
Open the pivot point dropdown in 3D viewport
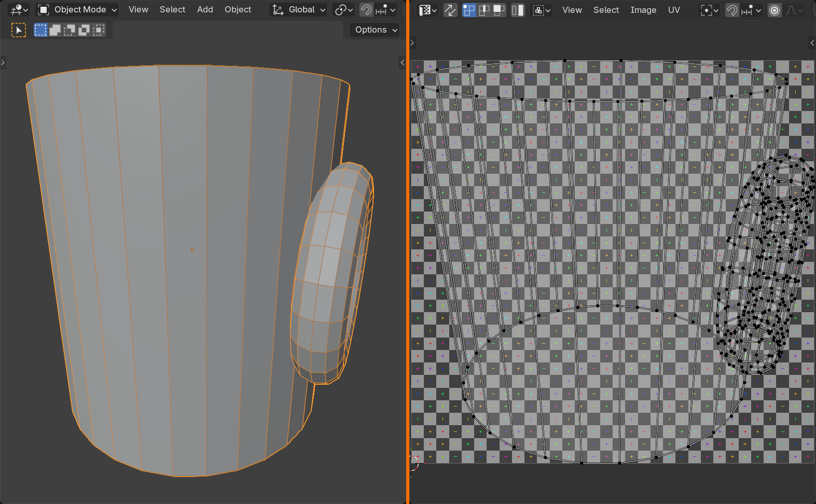point(344,9)
